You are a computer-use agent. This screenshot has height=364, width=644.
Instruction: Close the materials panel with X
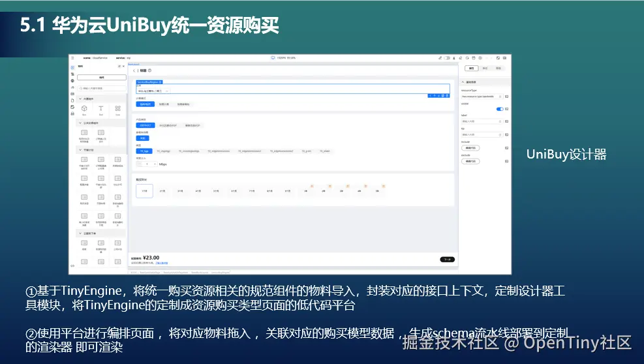(x=123, y=66)
